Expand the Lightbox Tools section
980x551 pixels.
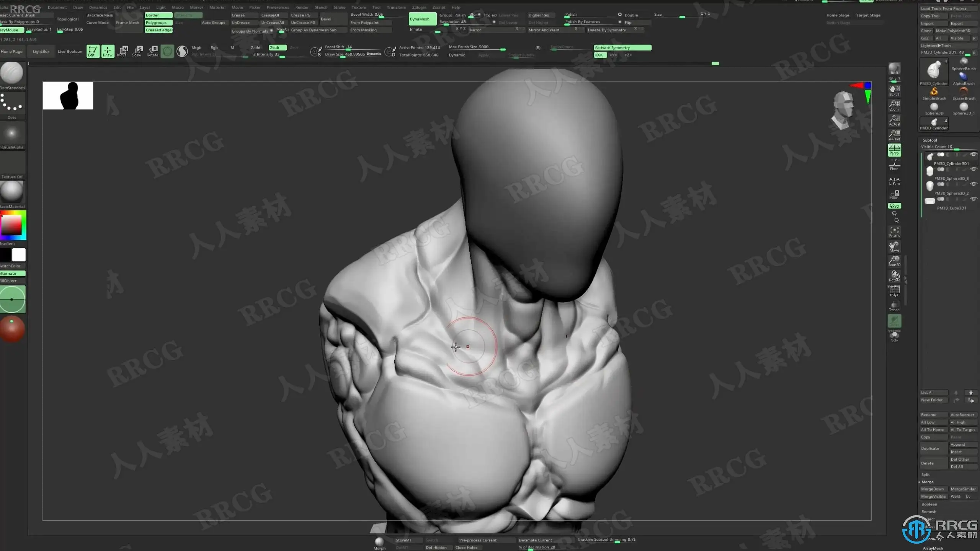pyautogui.click(x=936, y=46)
